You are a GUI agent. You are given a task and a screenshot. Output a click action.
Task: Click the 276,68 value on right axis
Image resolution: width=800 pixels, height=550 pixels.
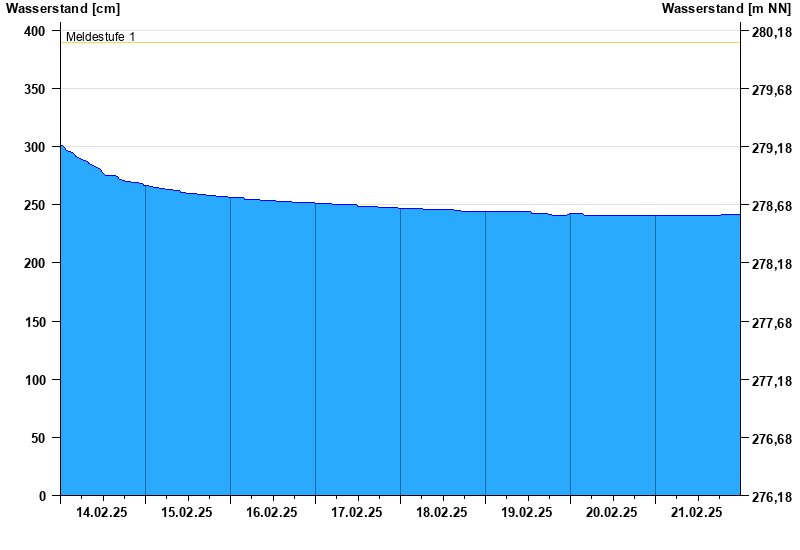772,439
